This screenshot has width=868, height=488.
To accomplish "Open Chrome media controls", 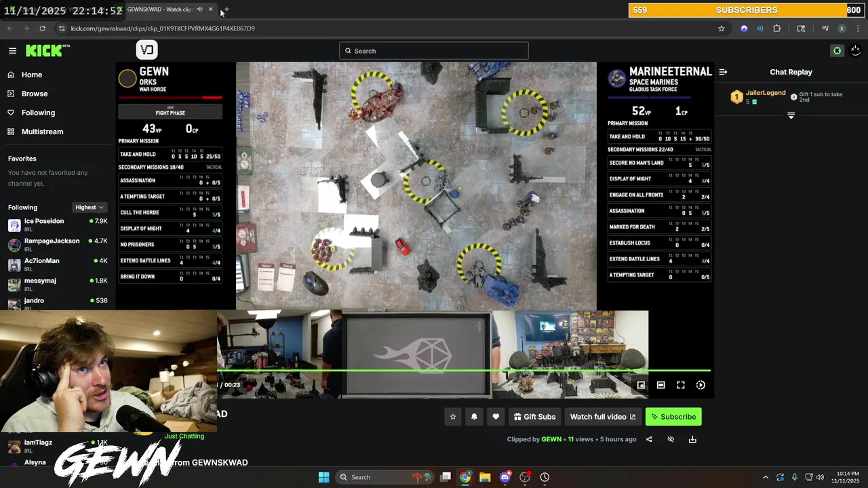I will click(825, 28).
